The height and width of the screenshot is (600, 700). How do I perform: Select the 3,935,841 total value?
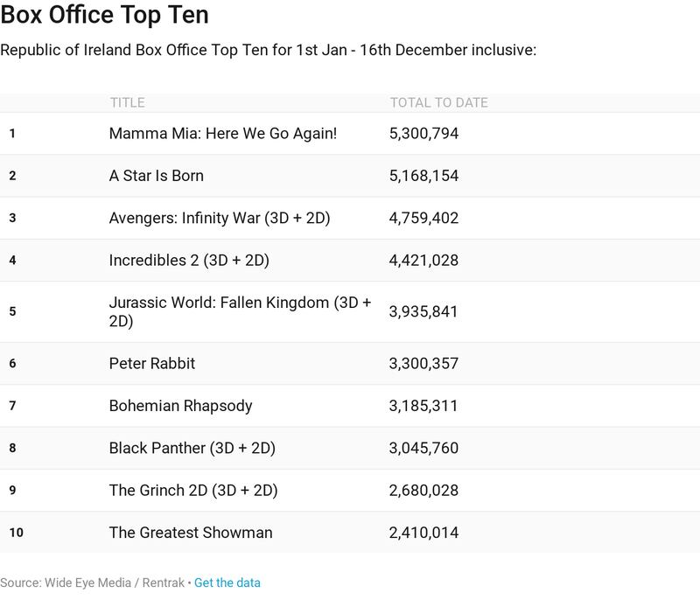pyautogui.click(x=423, y=311)
